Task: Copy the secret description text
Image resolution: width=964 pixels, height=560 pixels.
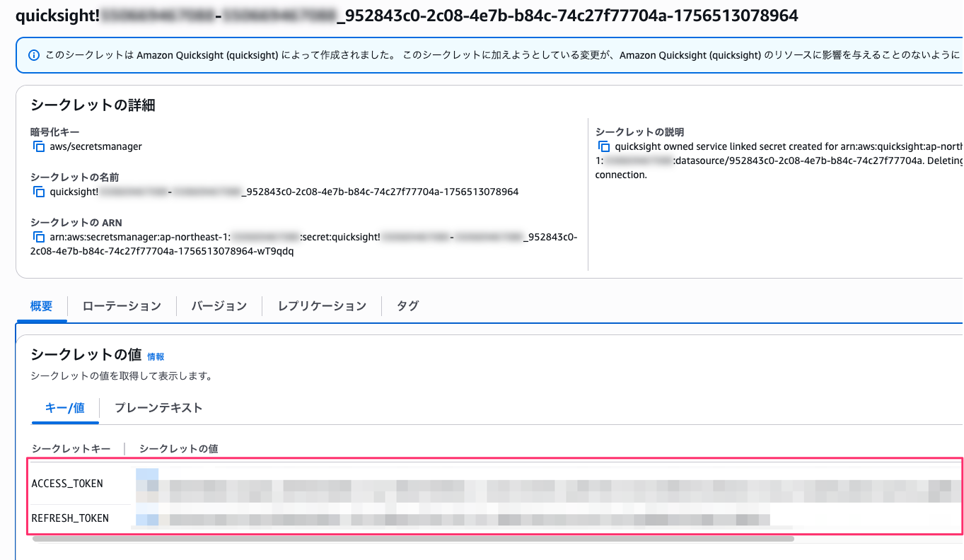Action: click(603, 147)
